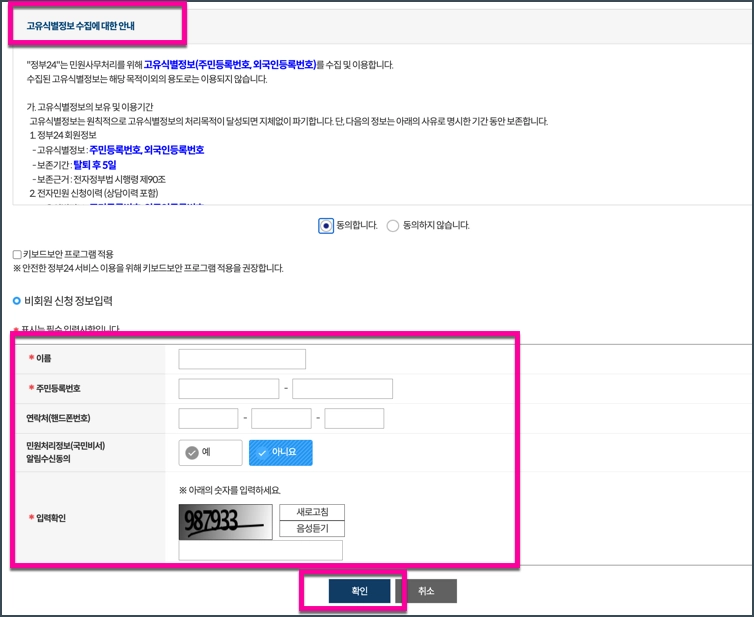Click middle 연락처 phone number box
This screenshot has width=754, height=617.
tap(281, 418)
